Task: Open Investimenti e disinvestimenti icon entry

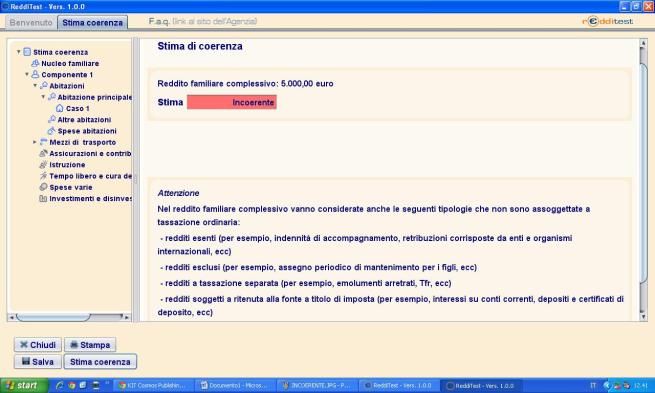Action: pyautogui.click(x=43, y=198)
